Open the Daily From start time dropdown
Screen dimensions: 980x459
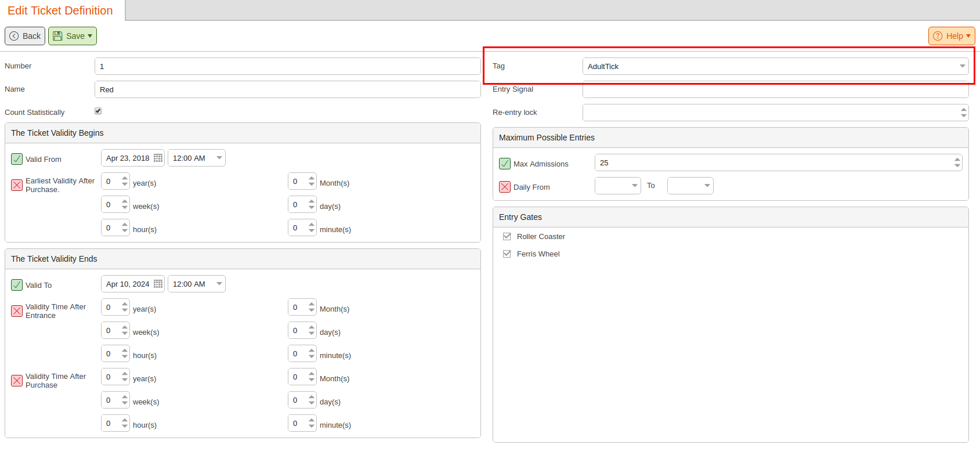(x=617, y=186)
